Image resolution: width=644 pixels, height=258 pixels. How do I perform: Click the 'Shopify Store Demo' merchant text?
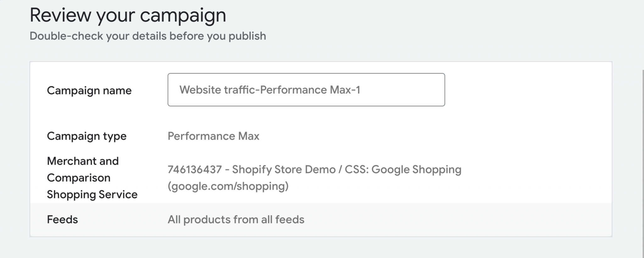coord(284,169)
